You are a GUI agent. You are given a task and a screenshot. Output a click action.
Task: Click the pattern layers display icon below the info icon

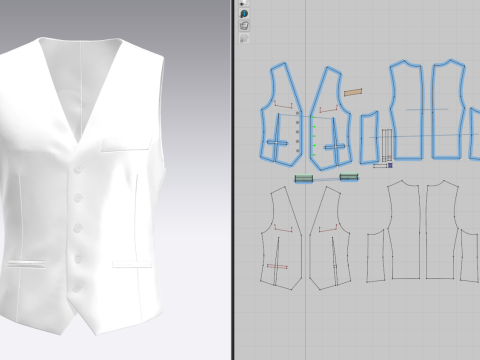[x=244, y=26]
